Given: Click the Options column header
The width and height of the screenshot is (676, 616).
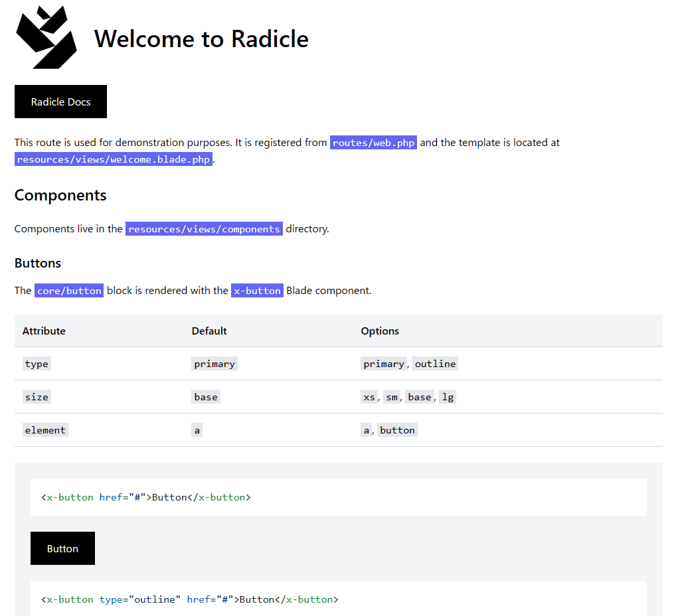Looking at the screenshot, I should coord(380,331).
